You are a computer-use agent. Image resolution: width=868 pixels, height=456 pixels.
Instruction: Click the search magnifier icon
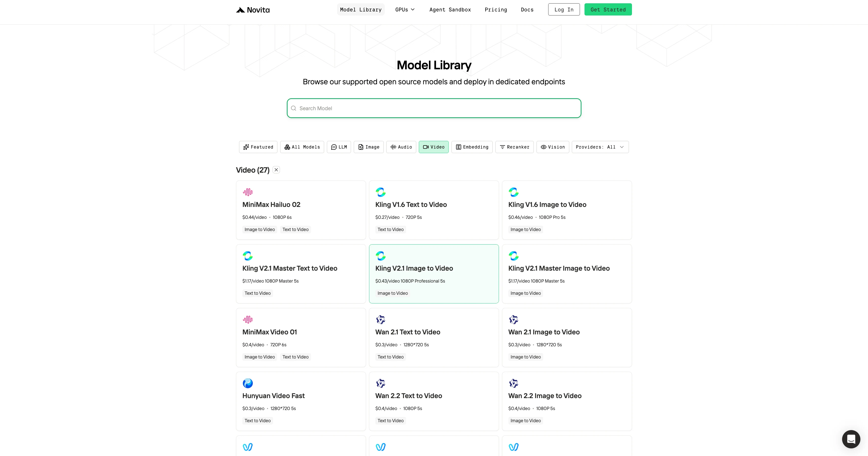(x=293, y=108)
